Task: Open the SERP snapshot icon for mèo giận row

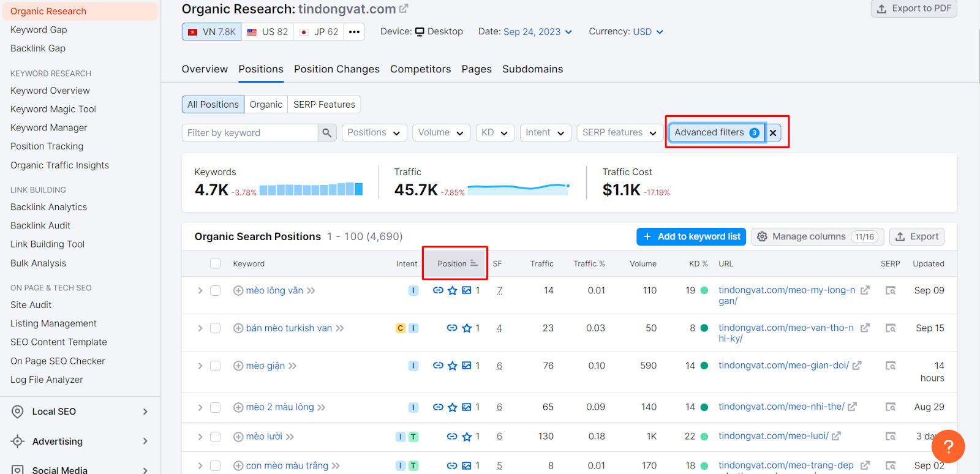Action: (x=891, y=366)
